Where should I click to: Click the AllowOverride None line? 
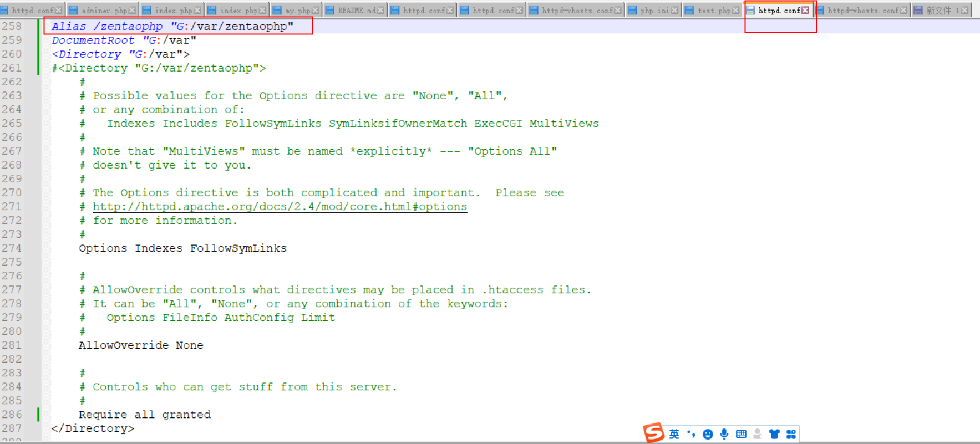[141, 345]
